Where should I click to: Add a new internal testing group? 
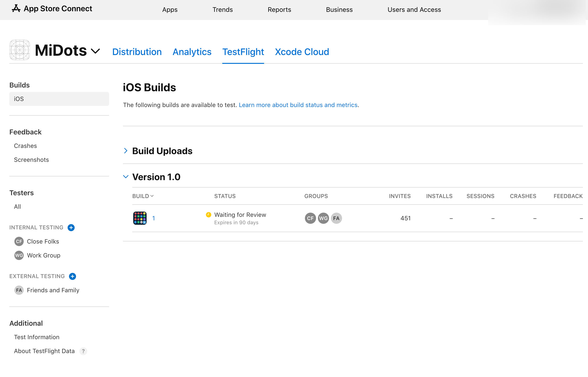point(71,228)
